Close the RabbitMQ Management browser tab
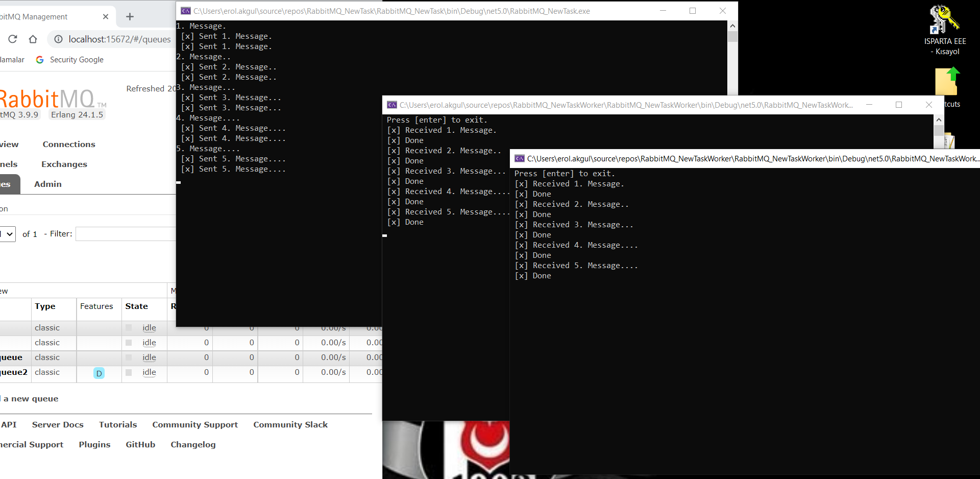The height and width of the screenshot is (479, 980). 106,17
